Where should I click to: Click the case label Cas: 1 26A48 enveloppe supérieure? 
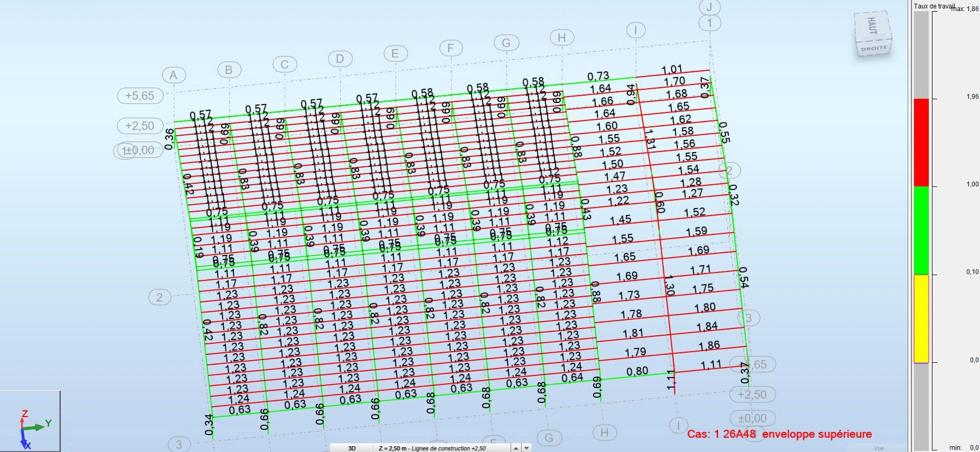click(x=779, y=434)
